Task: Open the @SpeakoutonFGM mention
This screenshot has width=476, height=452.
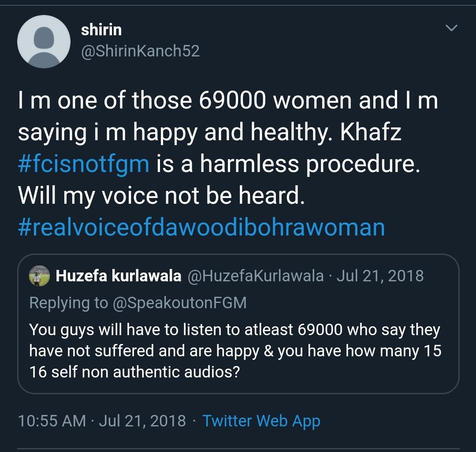Action: click(179, 303)
